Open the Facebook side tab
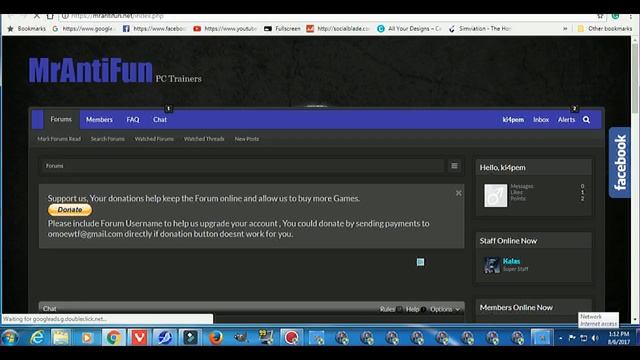The width and height of the screenshot is (640, 360). [x=620, y=162]
